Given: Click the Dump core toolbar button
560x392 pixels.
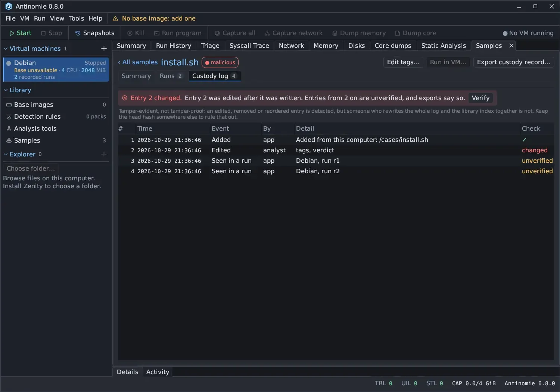Looking at the screenshot, I should point(416,33).
